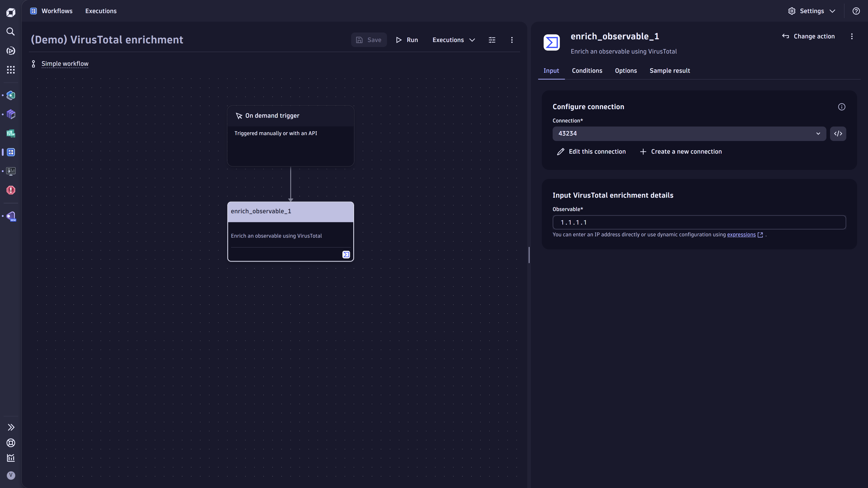Expand the Settings dropdown chevron

(832, 11)
